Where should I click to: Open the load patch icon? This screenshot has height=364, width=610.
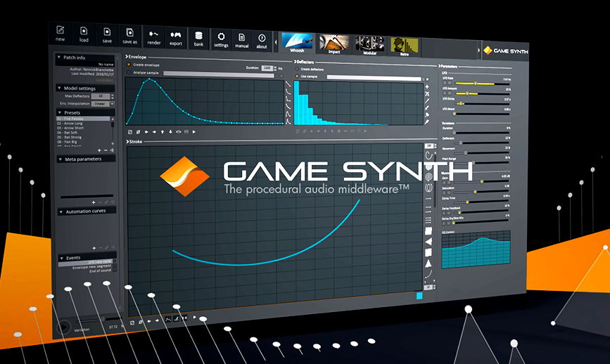click(84, 31)
